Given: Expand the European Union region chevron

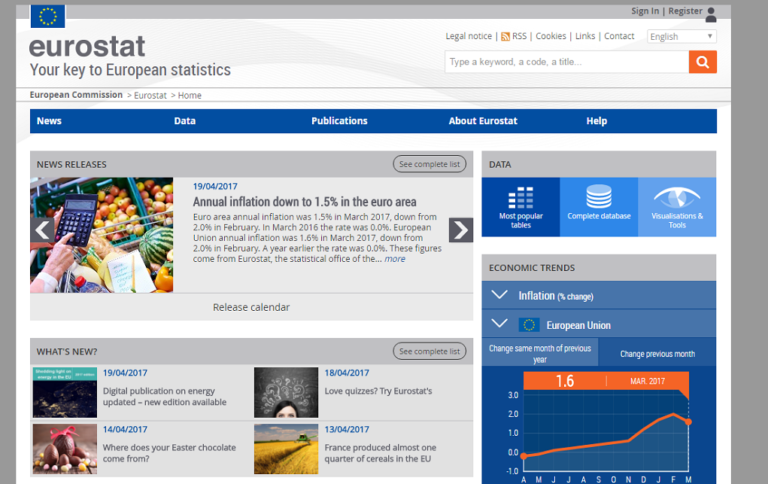Looking at the screenshot, I should [x=499, y=323].
